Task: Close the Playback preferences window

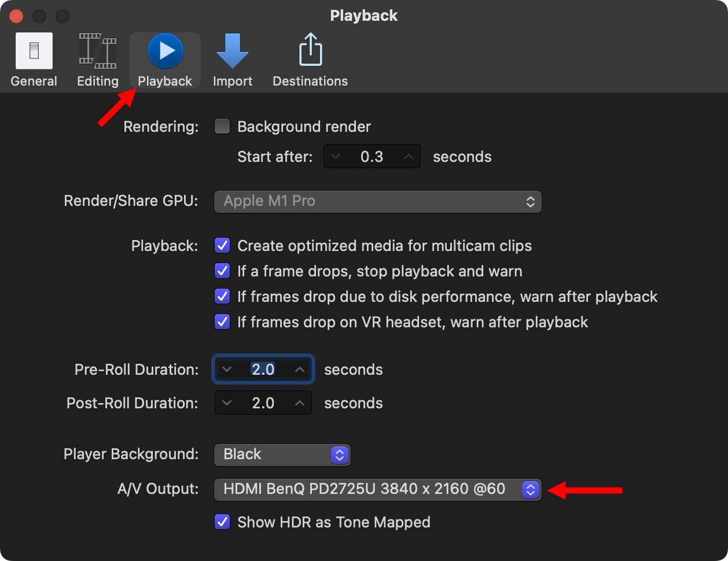Action: click(x=16, y=16)
